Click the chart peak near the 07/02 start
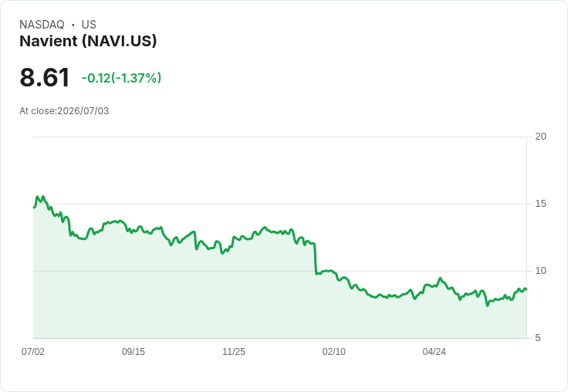 [x=38, y=197]
